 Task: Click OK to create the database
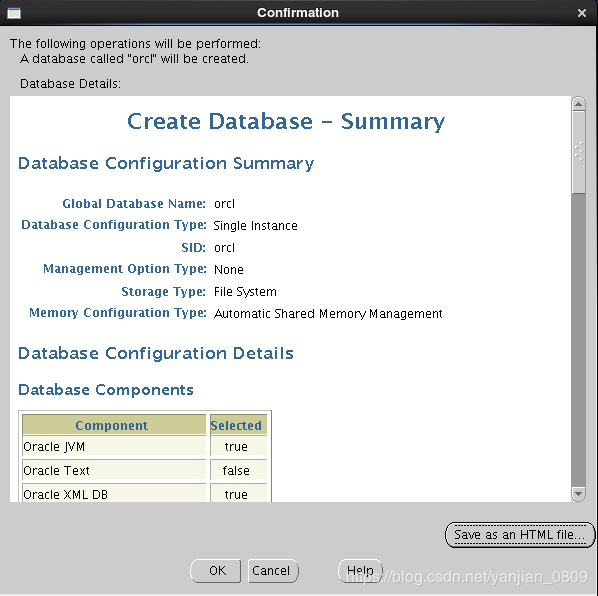216,570
